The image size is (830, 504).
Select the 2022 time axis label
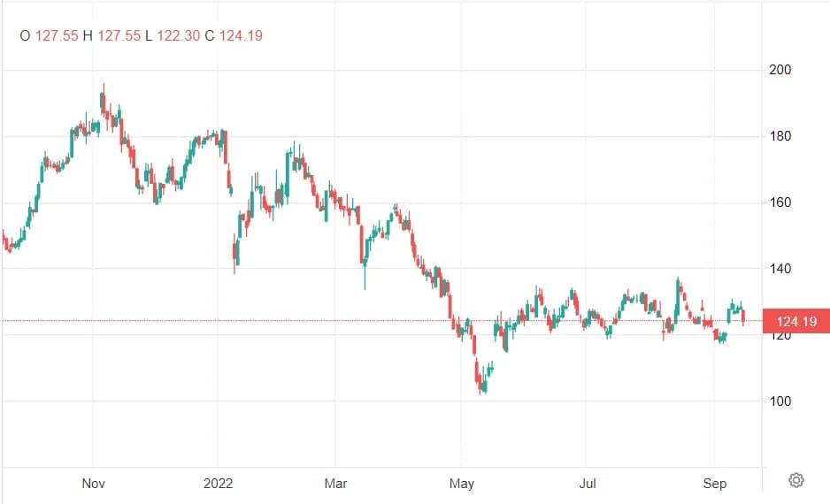tap(218, 483)
